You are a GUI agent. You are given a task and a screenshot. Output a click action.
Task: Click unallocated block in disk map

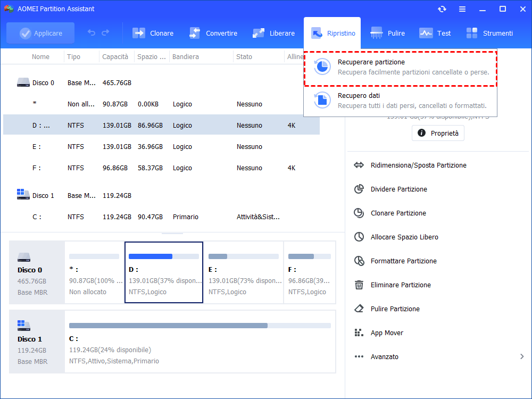point(94,272)
